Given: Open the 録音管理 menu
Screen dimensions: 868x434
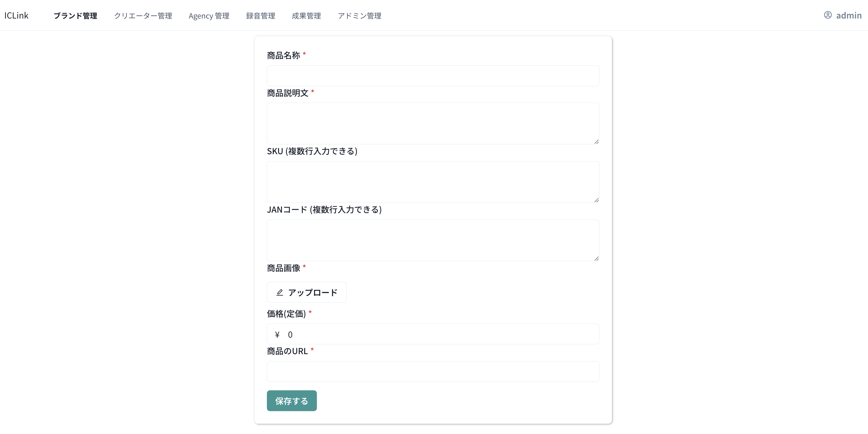Looking at the screenshot, I should coord(261,16).
